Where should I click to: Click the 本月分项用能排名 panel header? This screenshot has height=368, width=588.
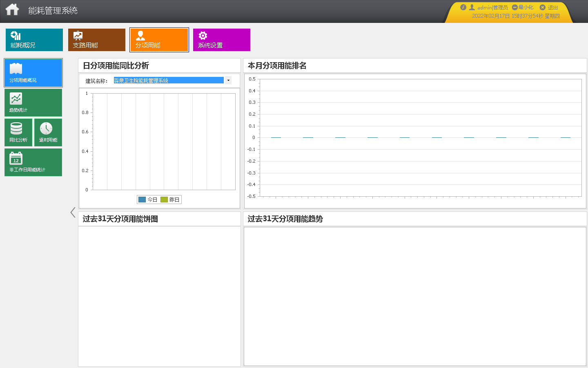click(x=415, y=65)
